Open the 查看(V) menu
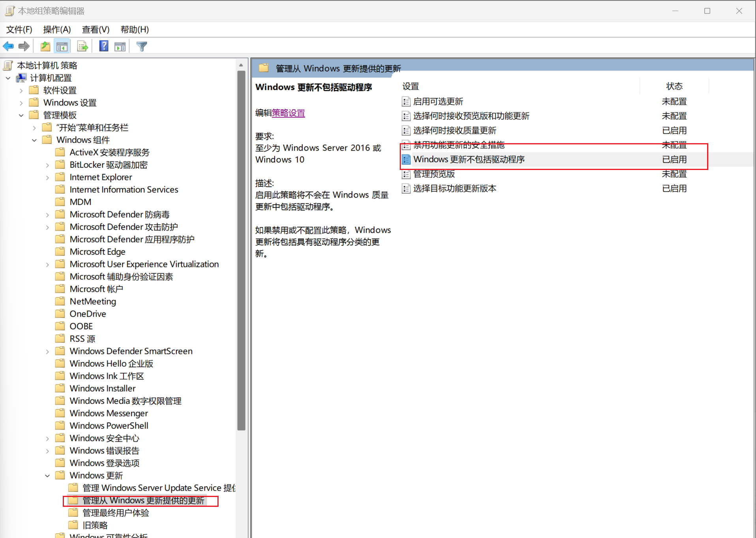 pyautogui.click(x=95, y=30)
